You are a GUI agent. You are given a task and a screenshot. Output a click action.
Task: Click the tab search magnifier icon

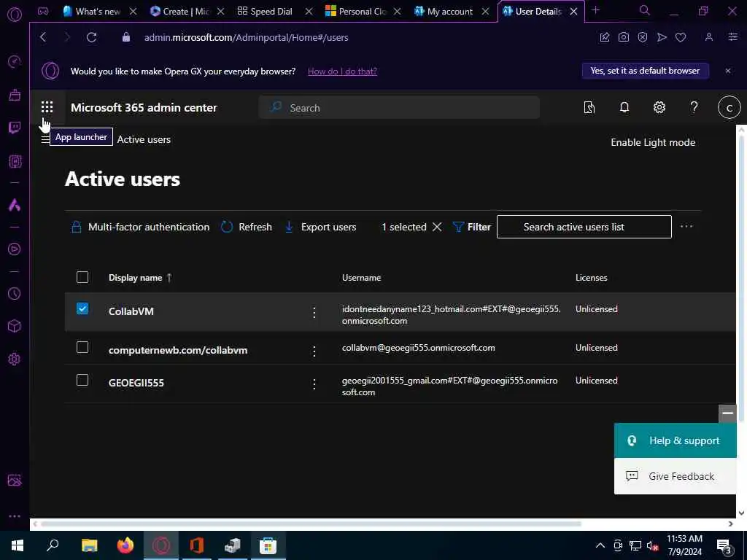pos(644,10)
